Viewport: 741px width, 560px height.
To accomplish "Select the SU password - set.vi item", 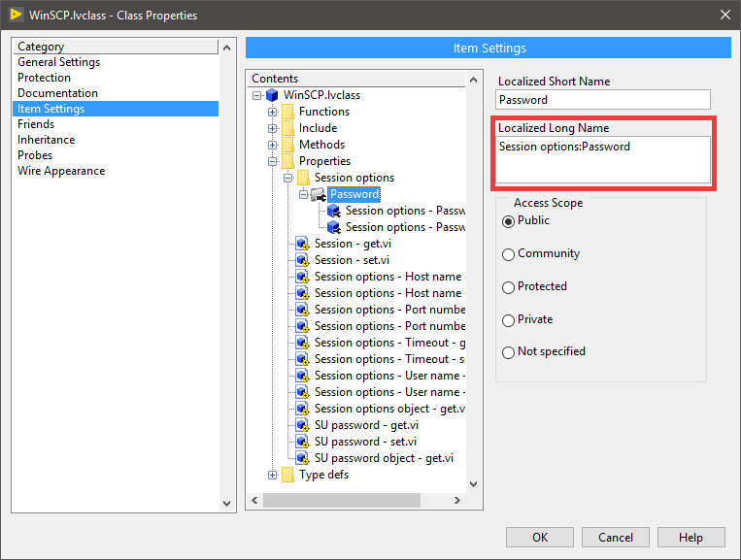I will click(365, 442).
